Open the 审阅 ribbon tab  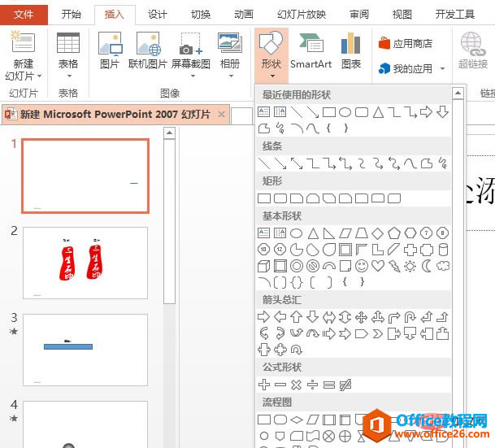click(359, 14)
